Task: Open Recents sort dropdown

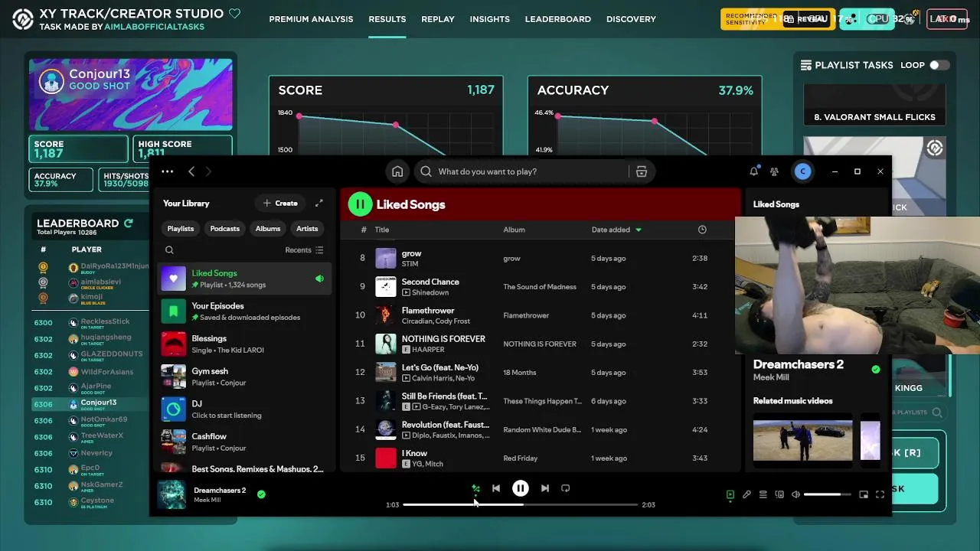Action: coord(304,250)
